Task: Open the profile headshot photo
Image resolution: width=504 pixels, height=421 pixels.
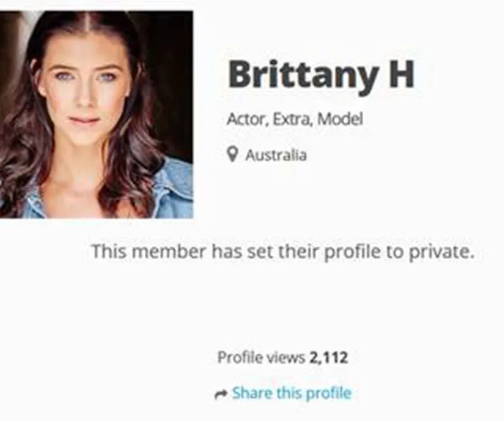Action: point(96,114)
